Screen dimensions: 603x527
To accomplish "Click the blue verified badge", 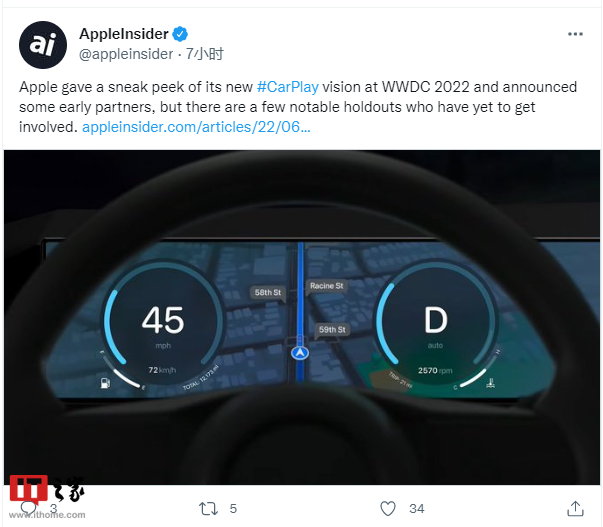I will 180,34.
